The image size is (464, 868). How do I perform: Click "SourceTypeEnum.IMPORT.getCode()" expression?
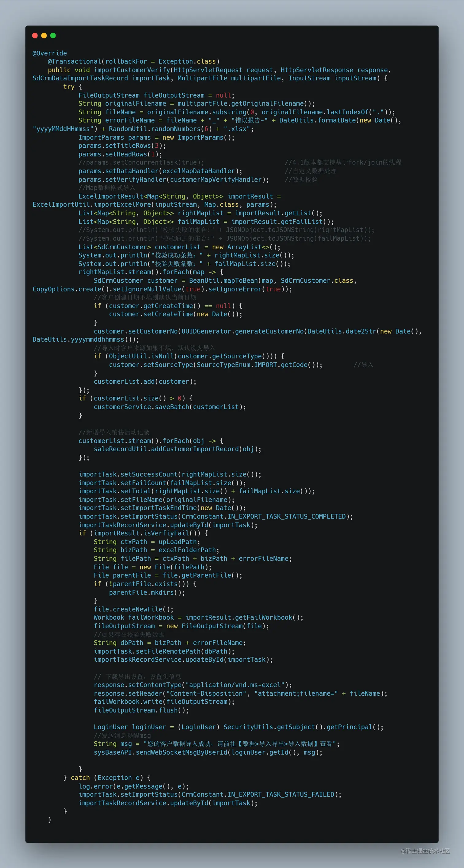coord(258,365)
